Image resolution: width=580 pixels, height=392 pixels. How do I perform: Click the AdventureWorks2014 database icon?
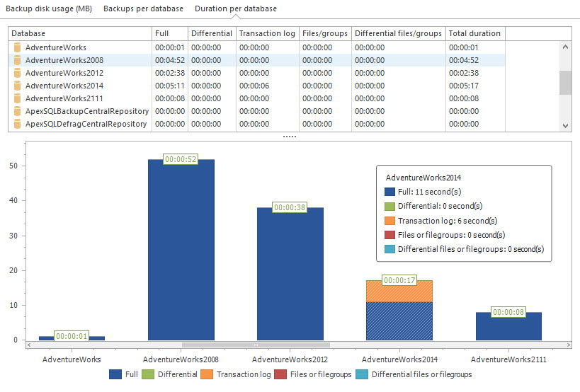click(17, 86)
